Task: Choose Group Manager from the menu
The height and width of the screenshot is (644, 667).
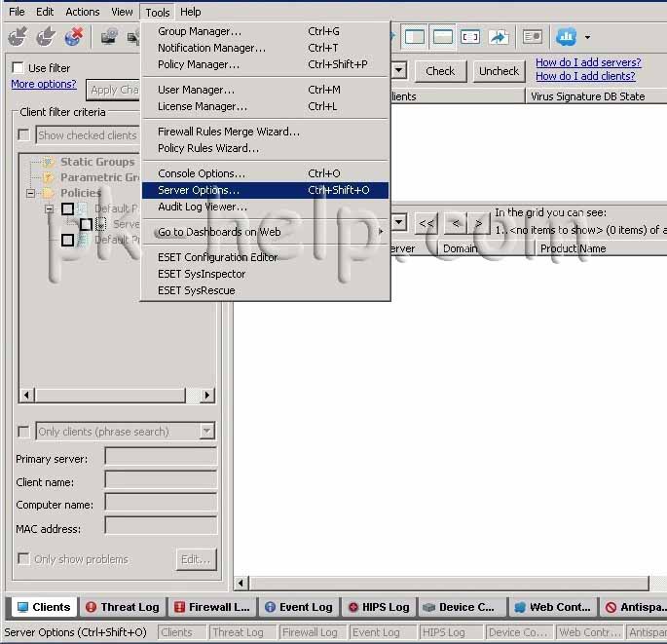Action: point(265,31)
